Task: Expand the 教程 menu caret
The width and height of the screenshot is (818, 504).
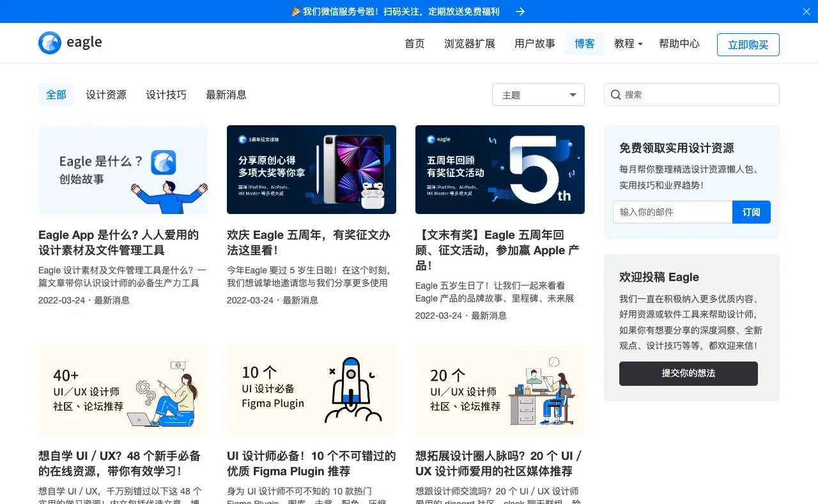Action: tap(640, 44)
